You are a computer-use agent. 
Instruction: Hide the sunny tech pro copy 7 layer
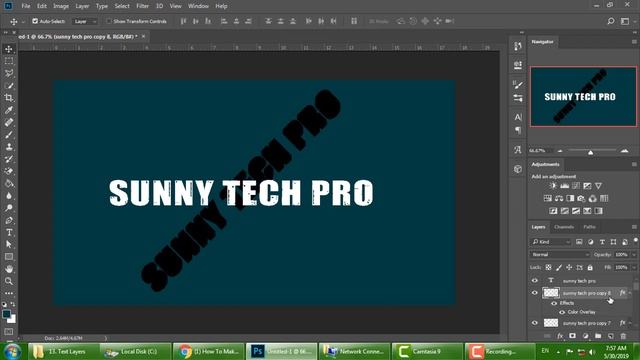535,323
